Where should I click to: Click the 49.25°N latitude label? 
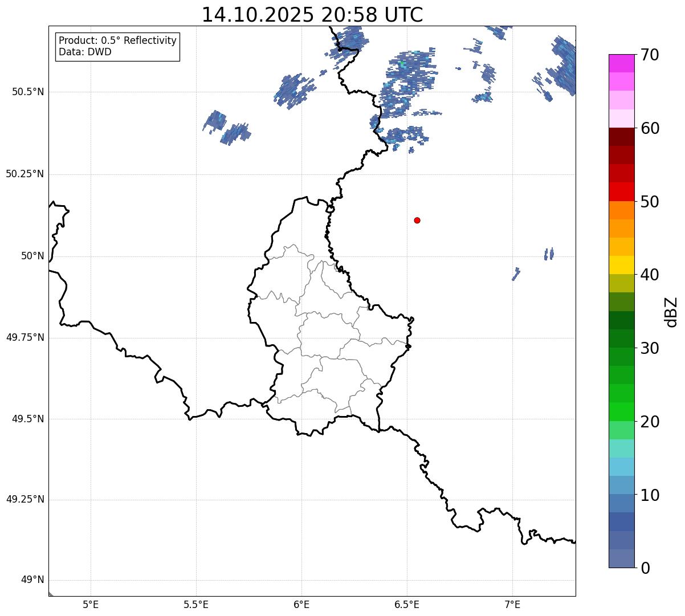pyautogui.click(x=25, y=500)
